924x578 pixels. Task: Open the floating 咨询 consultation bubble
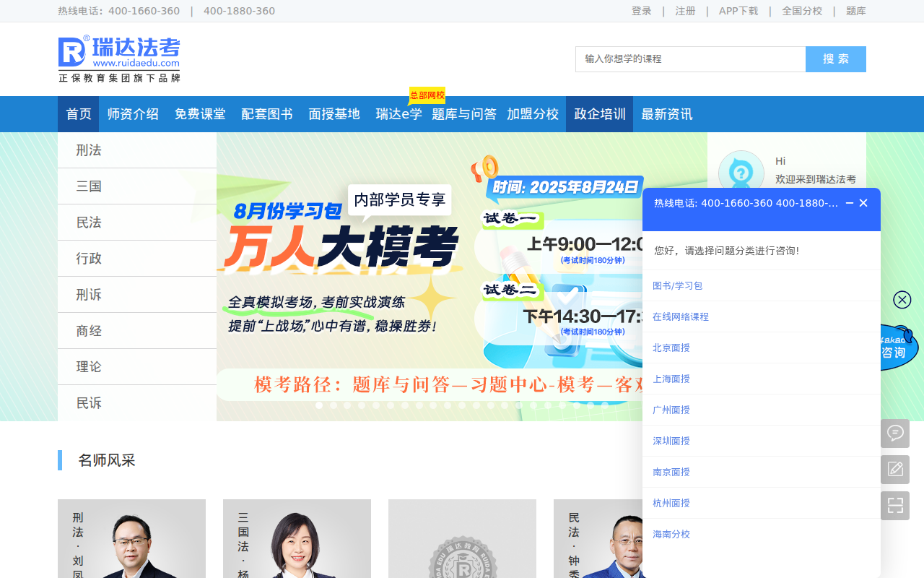[x=897, y=348]
